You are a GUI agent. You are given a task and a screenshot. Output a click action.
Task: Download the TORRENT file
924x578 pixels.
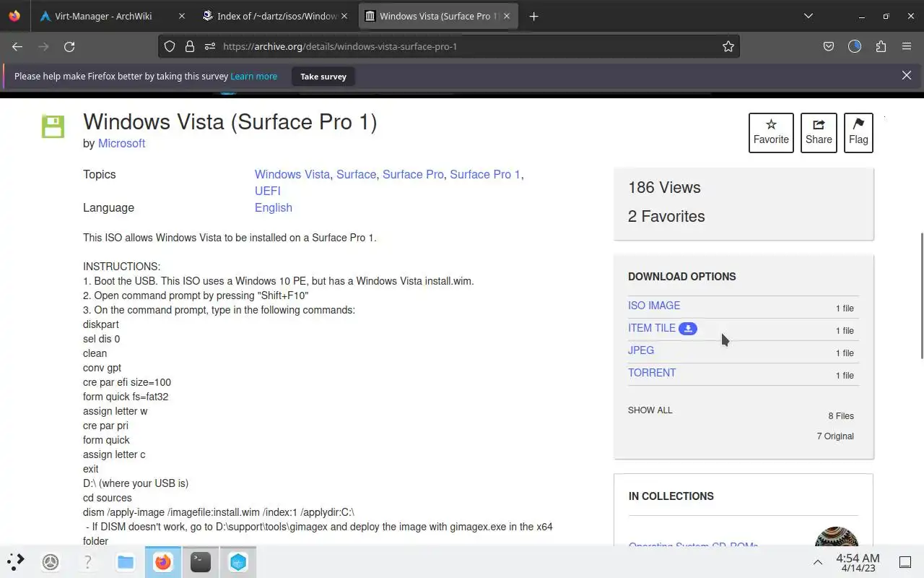click(x=652, y=373)
